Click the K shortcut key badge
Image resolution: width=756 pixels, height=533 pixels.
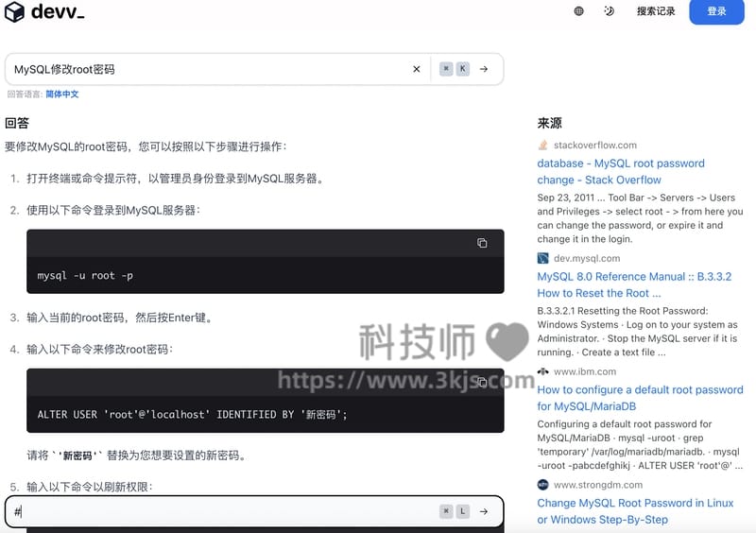pos(463,69)
